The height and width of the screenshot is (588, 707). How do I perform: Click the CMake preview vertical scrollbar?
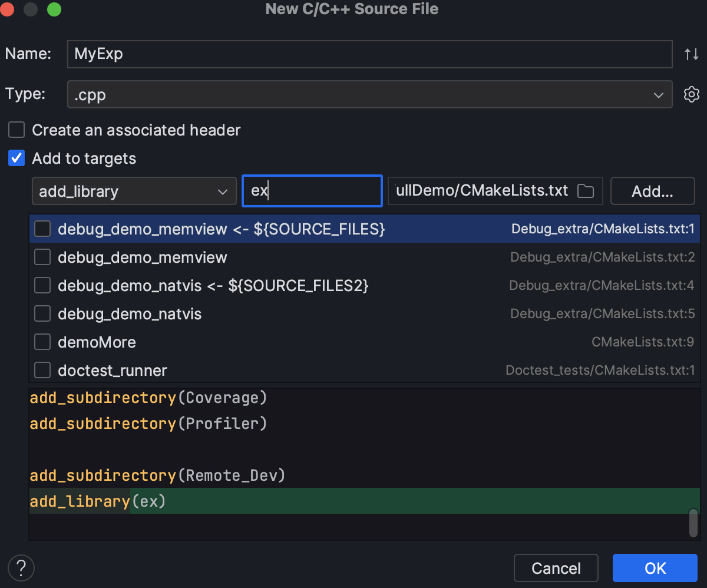click(693, 523)
